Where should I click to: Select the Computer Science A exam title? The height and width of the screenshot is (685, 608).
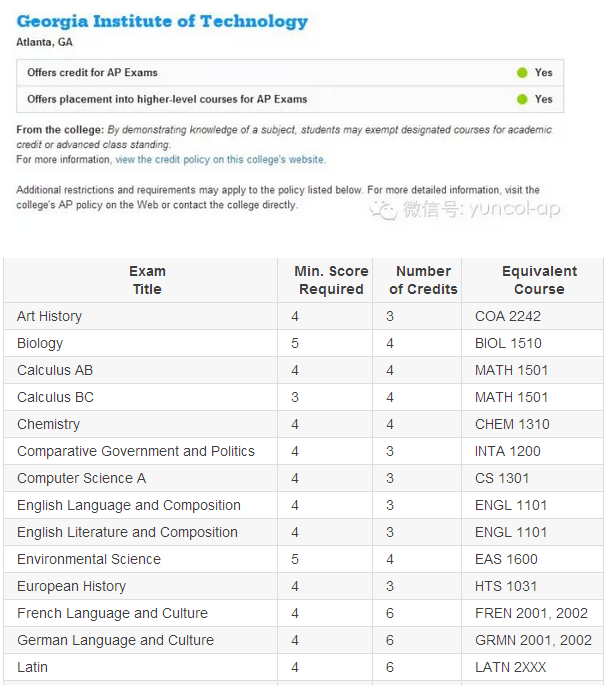82,478
